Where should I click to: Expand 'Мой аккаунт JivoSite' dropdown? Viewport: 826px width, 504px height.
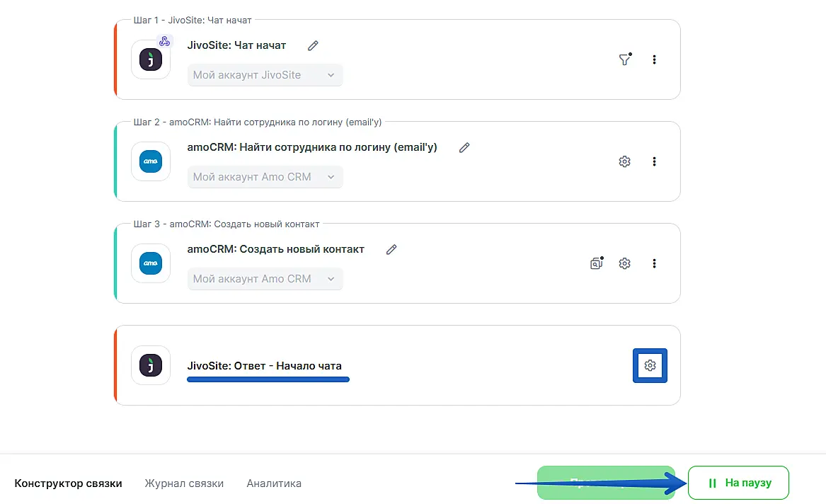pos(265,75)
